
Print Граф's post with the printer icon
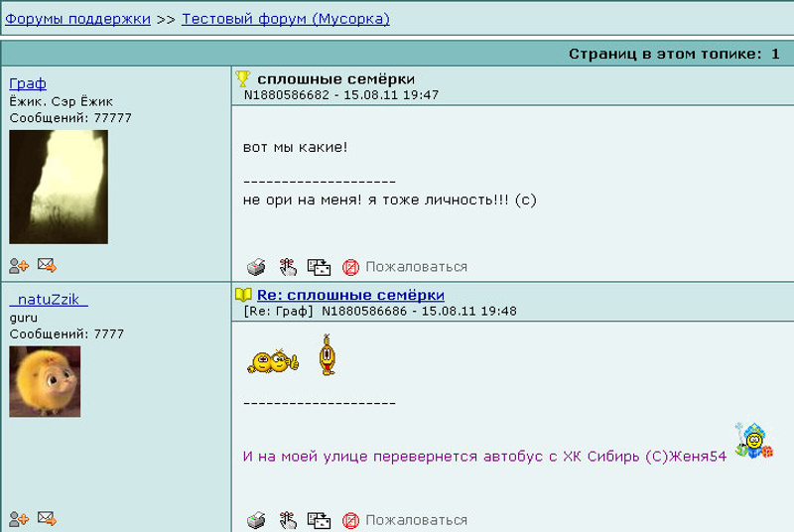(256, 267)
